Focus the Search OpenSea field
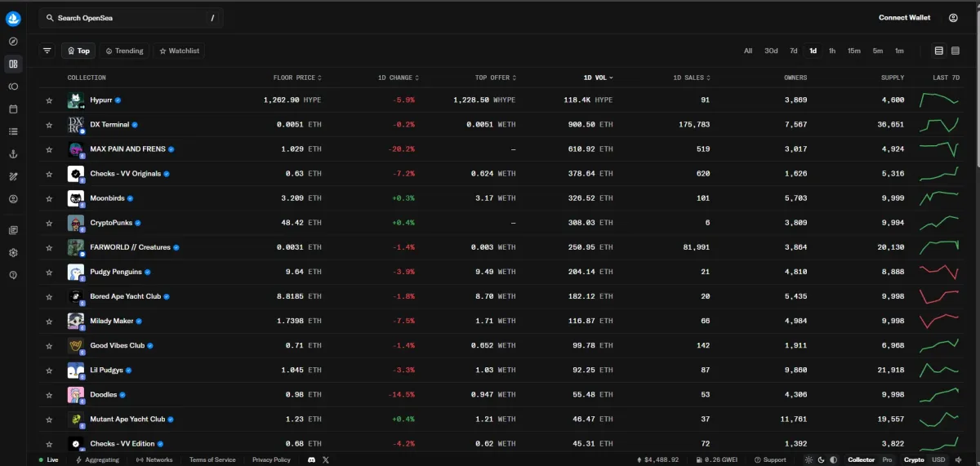This screenshot has height=466, width=980. point(131,18)
